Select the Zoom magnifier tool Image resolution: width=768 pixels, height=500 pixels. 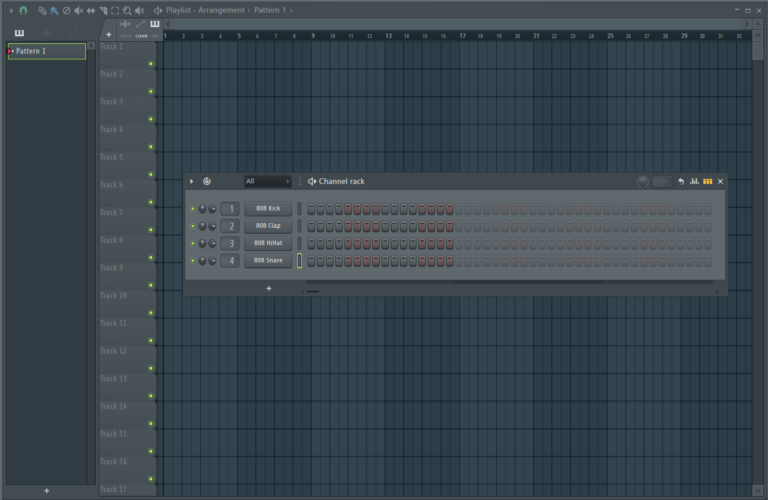point(127,10)
